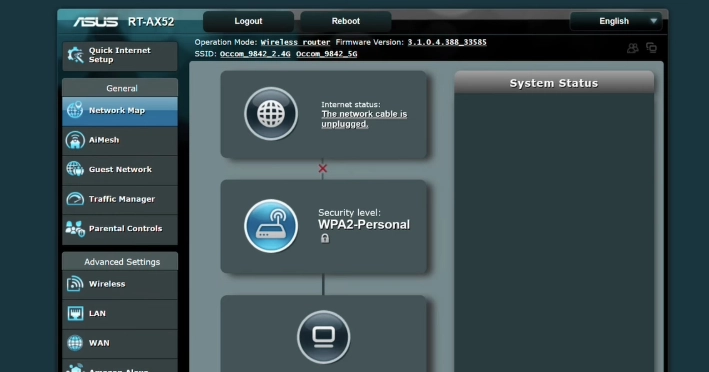Click the Occom_9842_2.4G SSID link

click(255, 54)
